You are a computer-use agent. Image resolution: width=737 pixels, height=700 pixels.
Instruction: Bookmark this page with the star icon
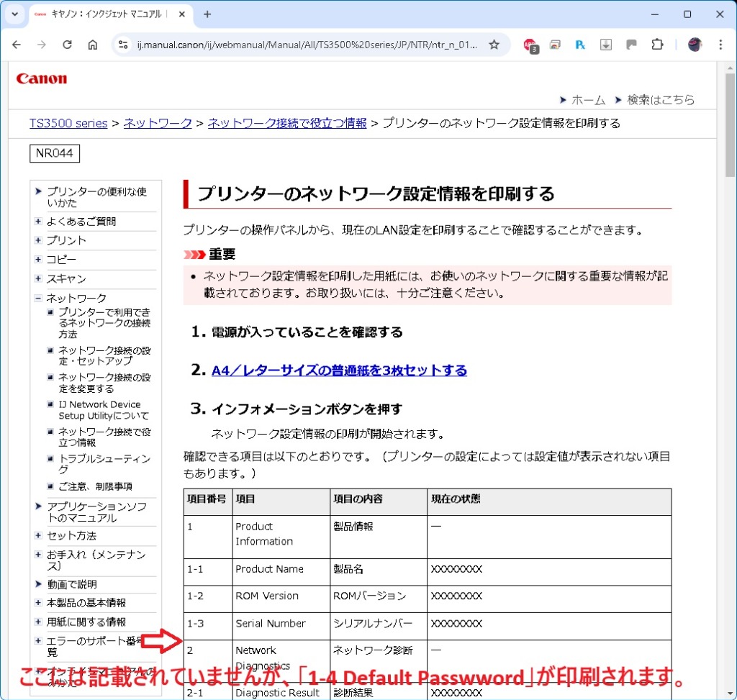point(494,45)
